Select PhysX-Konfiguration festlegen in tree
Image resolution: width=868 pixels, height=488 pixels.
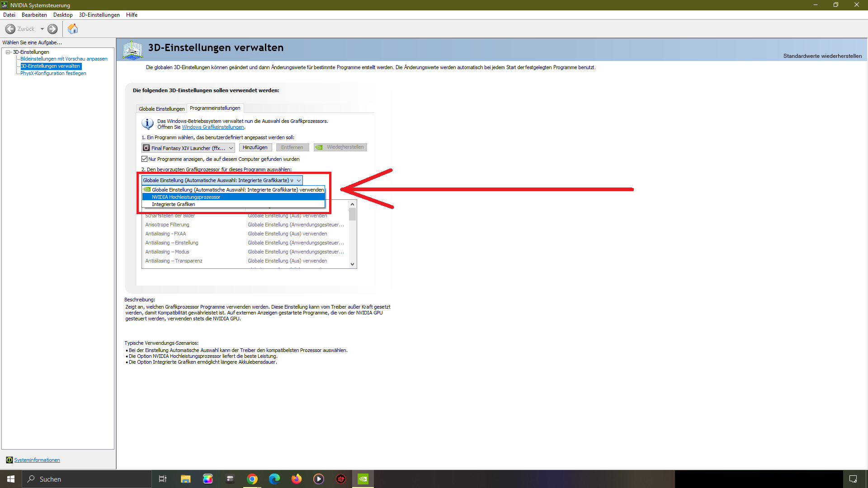point(53,73)
